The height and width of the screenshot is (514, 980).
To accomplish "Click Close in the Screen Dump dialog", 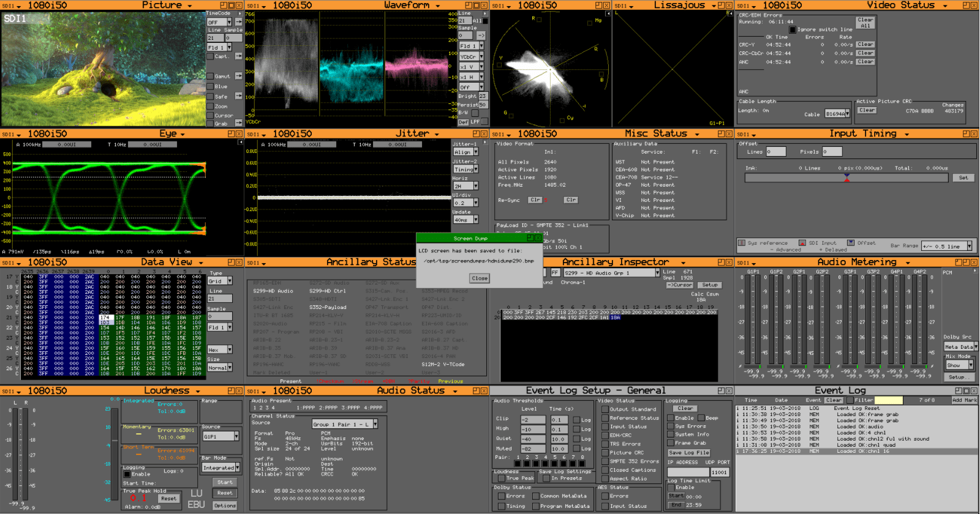I will tap(480, 278).
